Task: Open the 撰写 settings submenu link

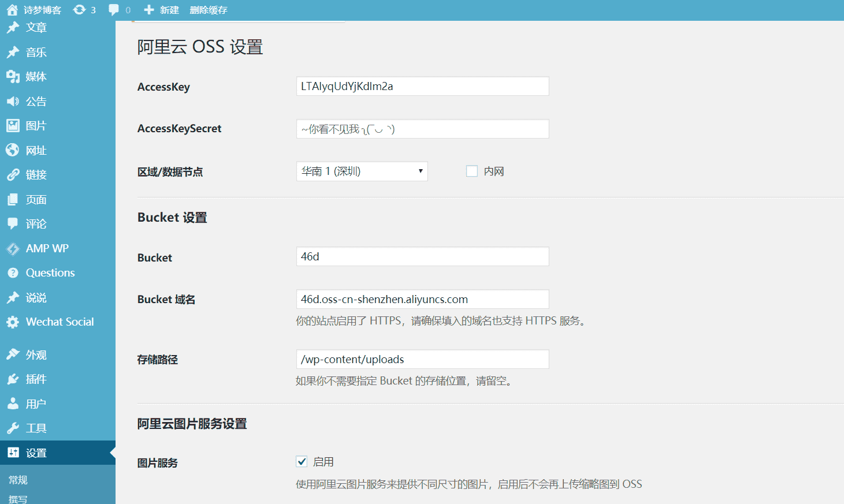Action: tap(18, 499)
